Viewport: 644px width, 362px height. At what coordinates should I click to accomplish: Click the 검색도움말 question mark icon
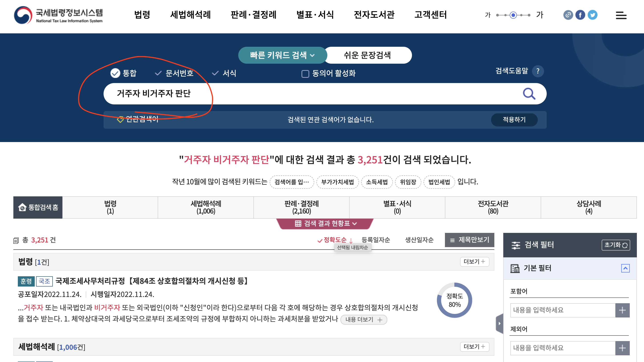click(538, 71)
